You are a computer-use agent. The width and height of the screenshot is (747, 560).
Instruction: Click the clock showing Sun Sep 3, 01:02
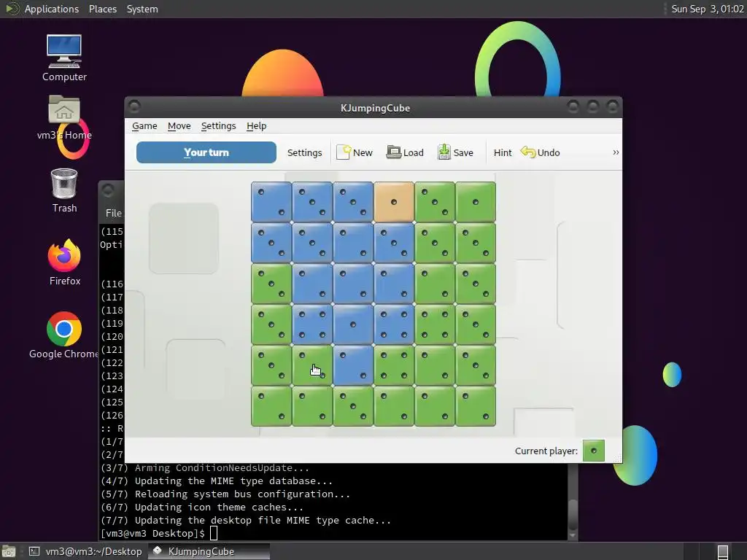[x=708, y=9]
